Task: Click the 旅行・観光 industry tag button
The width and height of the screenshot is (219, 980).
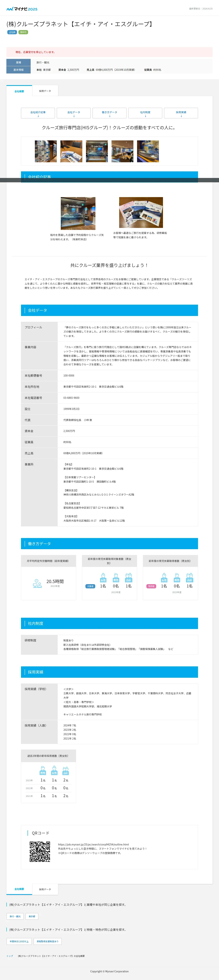Action: [x=15, y=917]
